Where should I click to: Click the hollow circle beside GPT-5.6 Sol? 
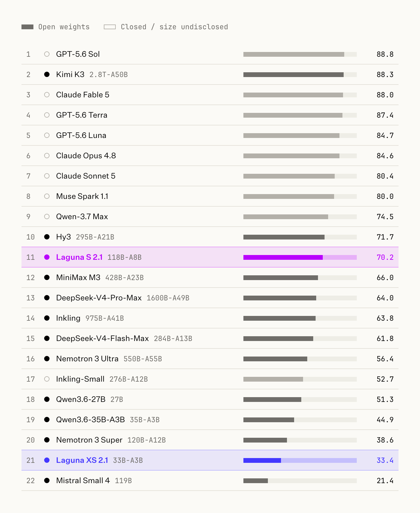[x=47, y=54]
